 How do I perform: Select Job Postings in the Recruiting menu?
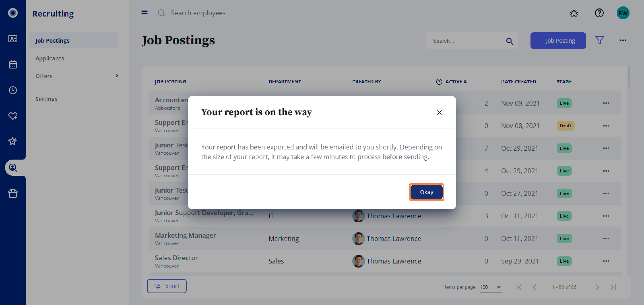73,40
